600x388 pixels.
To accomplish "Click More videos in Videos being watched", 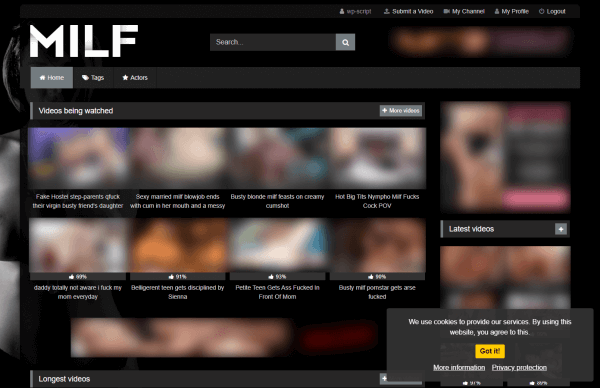I will [401, 111].
